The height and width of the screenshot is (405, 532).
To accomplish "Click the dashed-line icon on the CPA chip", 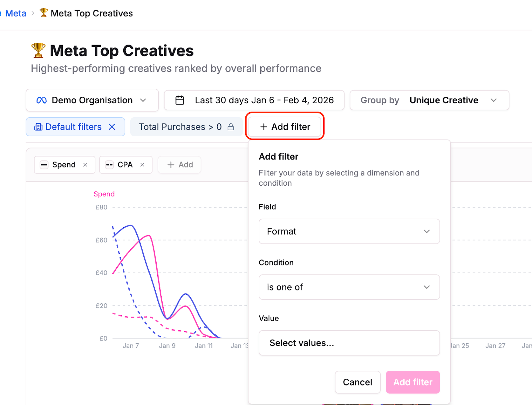I will (x=109, y=164).
